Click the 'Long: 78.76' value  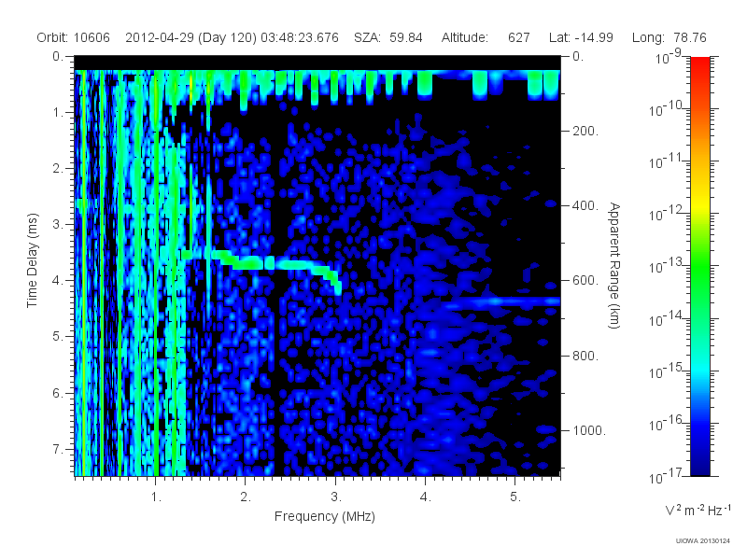pos(669,37)
